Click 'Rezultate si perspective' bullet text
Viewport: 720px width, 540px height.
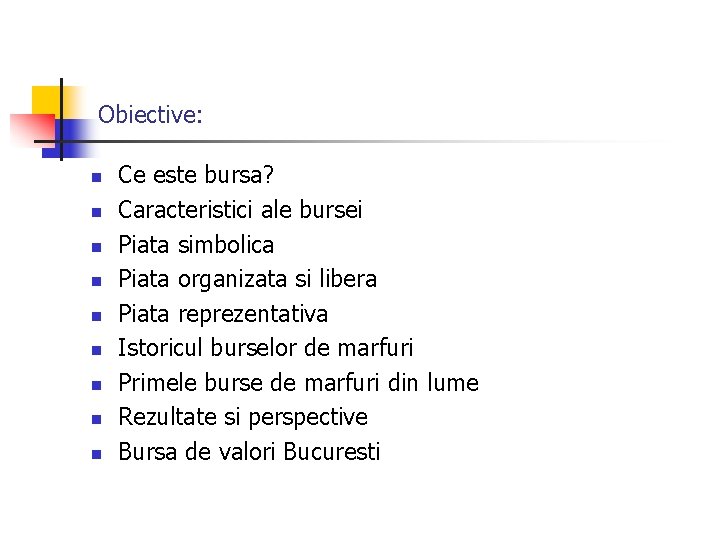(x=243, y=417)
